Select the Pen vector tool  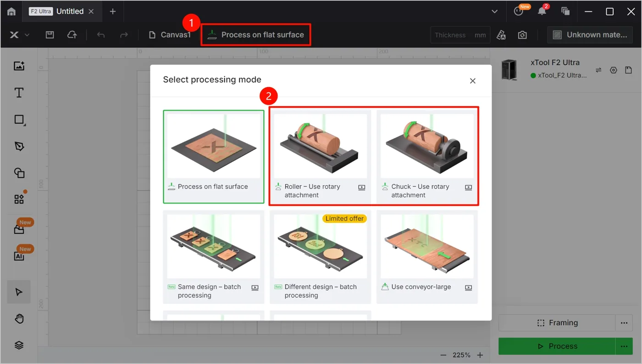click(x=19, y=146)
